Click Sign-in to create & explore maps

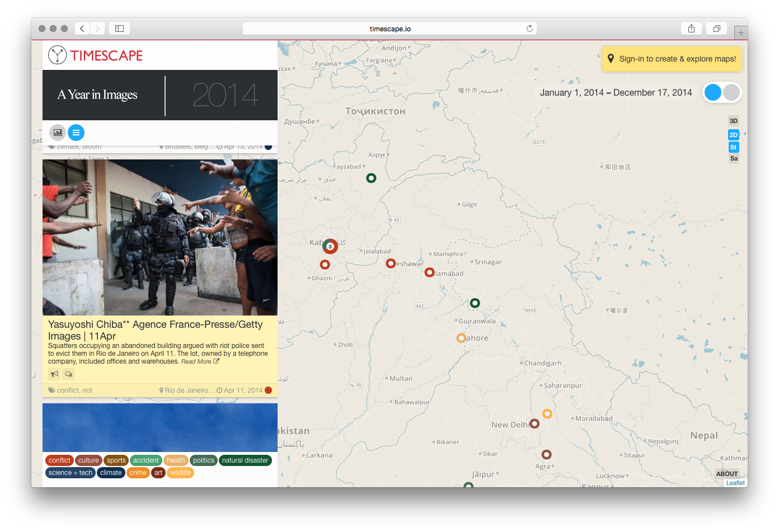(x=672, y=59)
